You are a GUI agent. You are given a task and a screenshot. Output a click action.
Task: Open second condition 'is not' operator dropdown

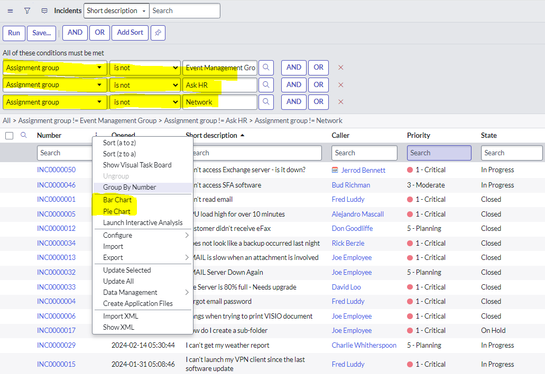point(145,84)
